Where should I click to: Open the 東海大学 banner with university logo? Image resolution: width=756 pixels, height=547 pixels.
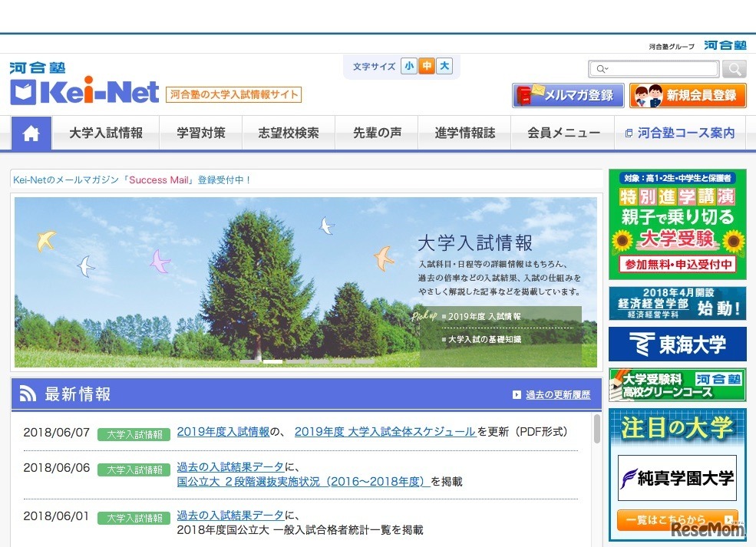(676, 344)
